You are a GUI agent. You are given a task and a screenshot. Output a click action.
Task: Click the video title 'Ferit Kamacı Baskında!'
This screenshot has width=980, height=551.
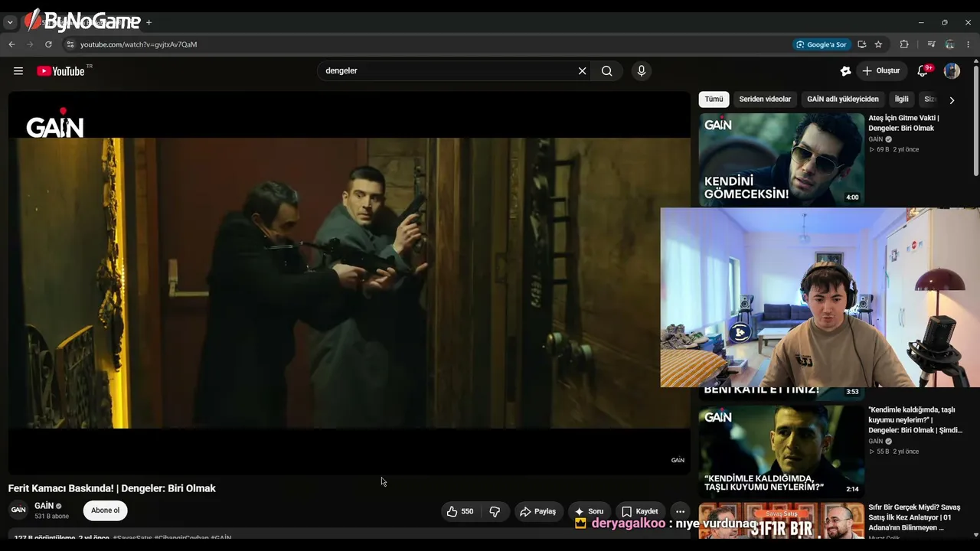tap(112, 488)
